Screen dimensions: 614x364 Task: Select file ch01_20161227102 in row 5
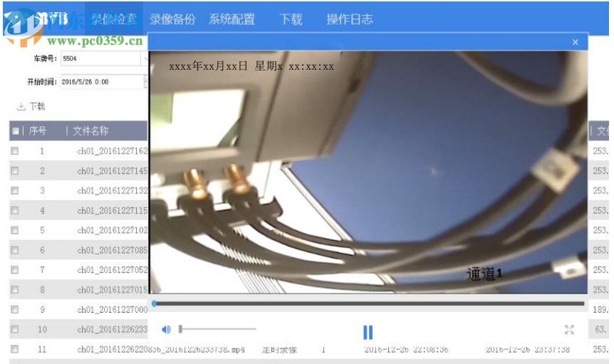click(113, 230)
